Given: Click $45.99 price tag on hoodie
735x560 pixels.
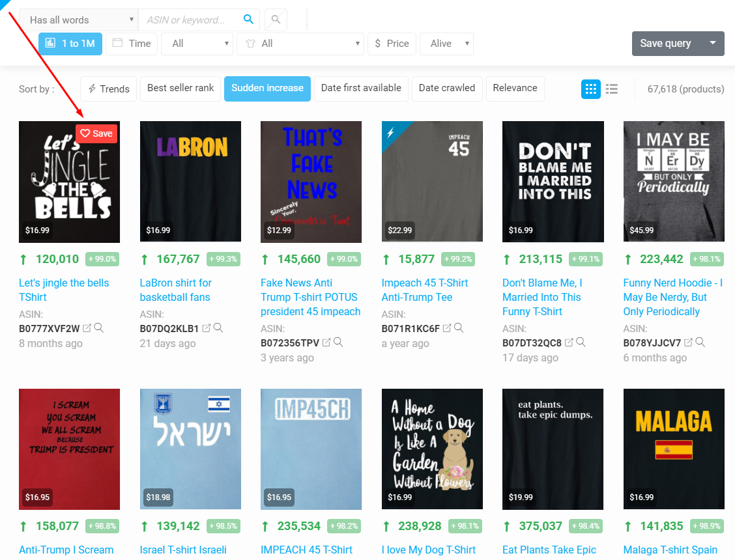Looking at the screenshot, I should pyautogui.click(x=641, y=230).
